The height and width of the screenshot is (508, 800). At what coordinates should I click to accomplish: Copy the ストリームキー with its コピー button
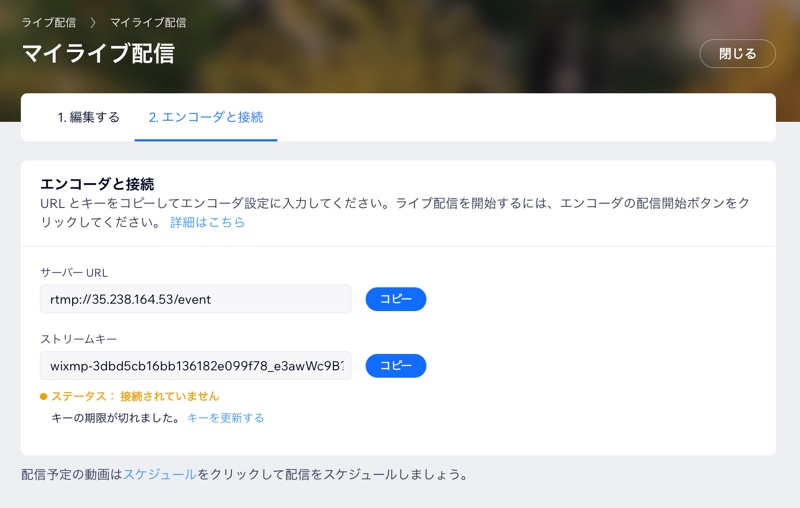pyautogui.click(x=396, y=366)
